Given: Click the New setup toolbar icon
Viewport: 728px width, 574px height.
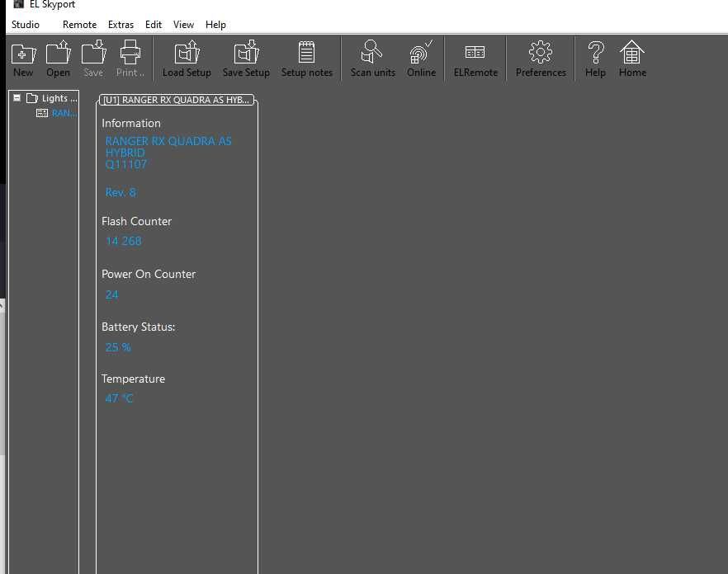Looking at the screenshot, I should 23,59.
